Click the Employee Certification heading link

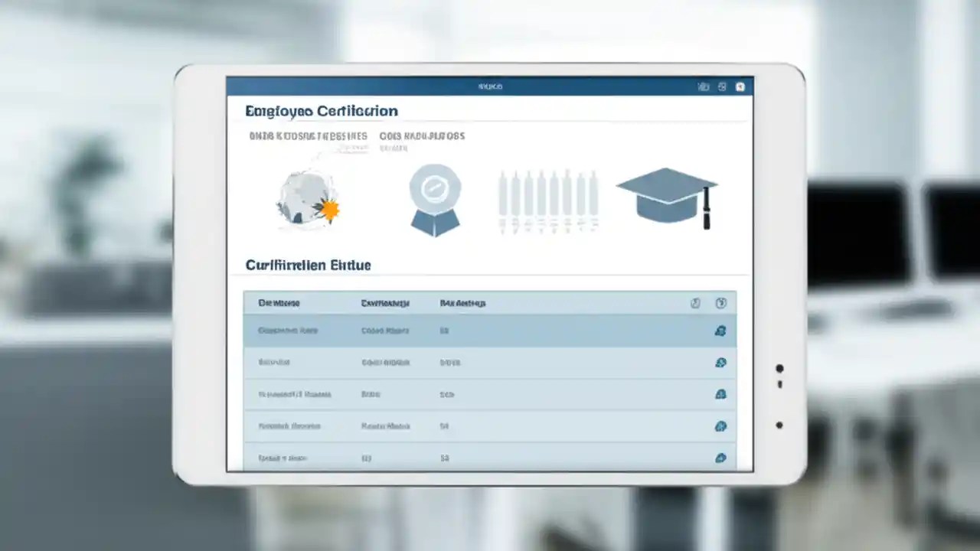pyautogui.click(x=321, y=111)
